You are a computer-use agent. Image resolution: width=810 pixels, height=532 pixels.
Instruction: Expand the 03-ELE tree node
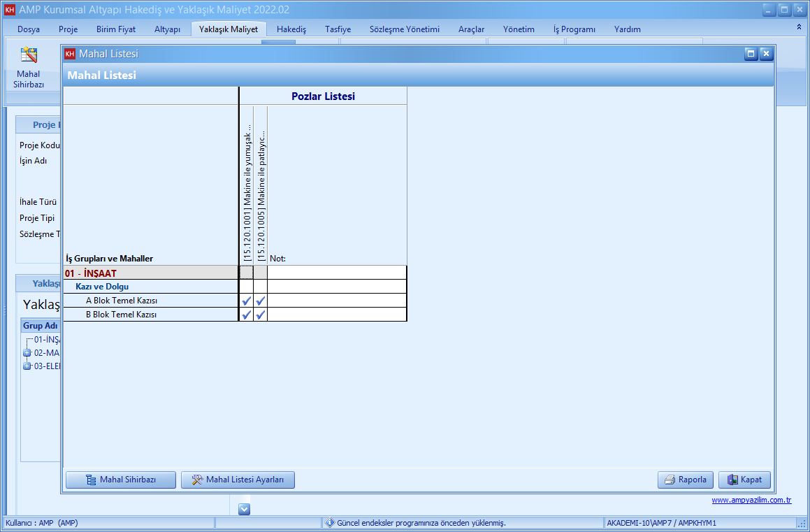pyautogui.click(x=27, y=366)
